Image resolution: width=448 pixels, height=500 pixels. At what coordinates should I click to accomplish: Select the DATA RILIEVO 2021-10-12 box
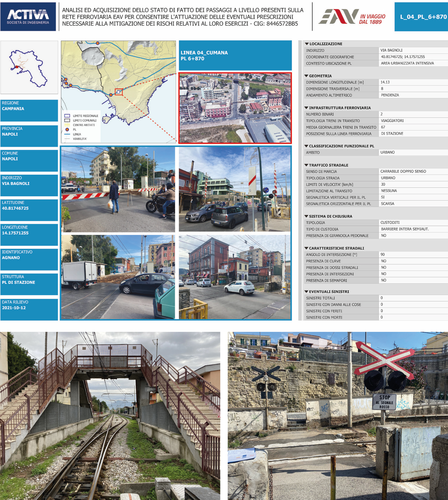tap(29, 310)
